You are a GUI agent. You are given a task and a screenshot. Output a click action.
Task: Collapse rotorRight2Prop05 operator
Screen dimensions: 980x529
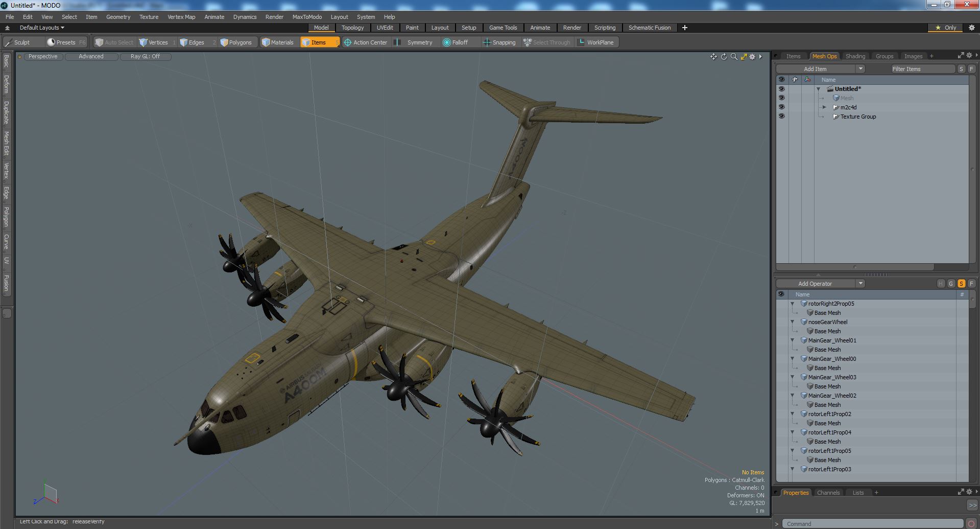(793, 304)
